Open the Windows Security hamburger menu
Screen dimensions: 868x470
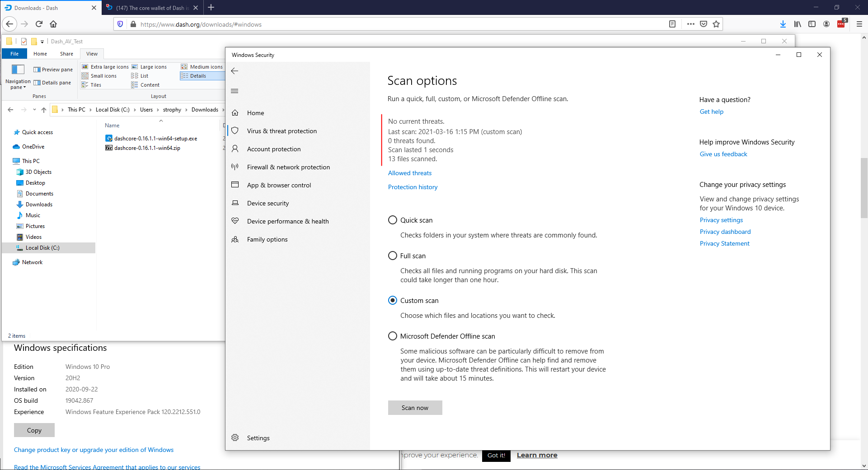coord(235,91)
